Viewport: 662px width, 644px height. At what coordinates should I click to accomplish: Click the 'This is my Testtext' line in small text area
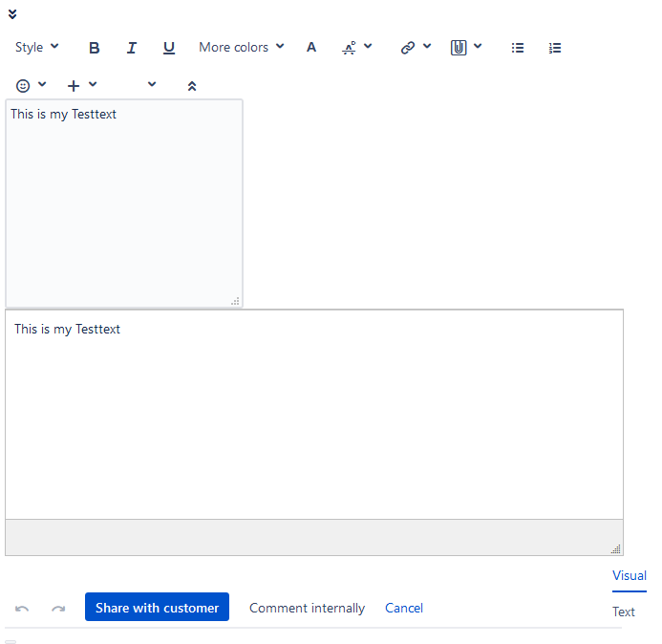click(63, 114)
